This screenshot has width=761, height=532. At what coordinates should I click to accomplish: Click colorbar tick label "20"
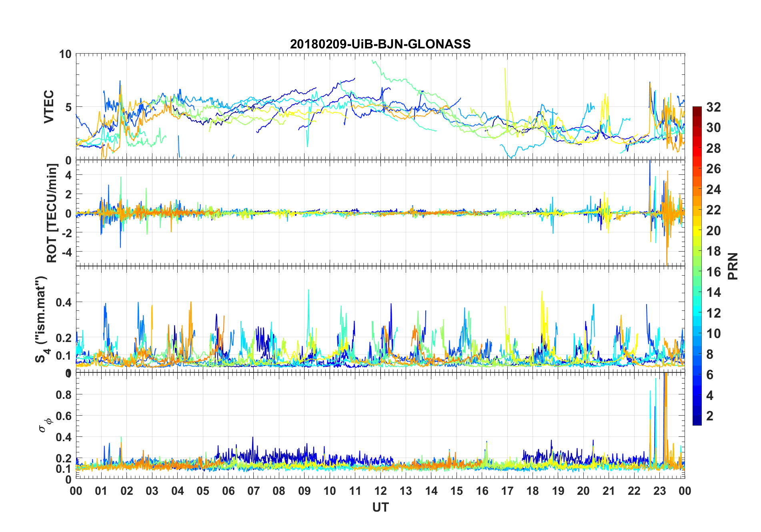point(713,230)
